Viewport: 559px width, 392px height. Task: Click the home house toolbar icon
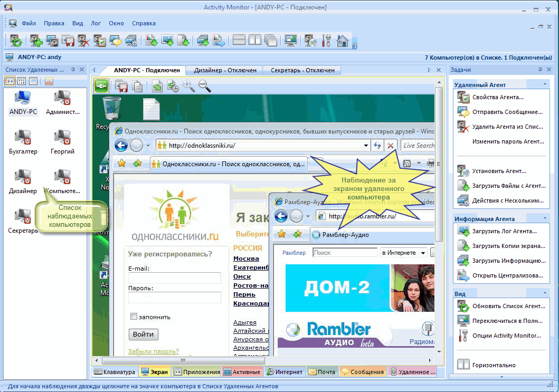pyautogui.click(x=342, y=41)
